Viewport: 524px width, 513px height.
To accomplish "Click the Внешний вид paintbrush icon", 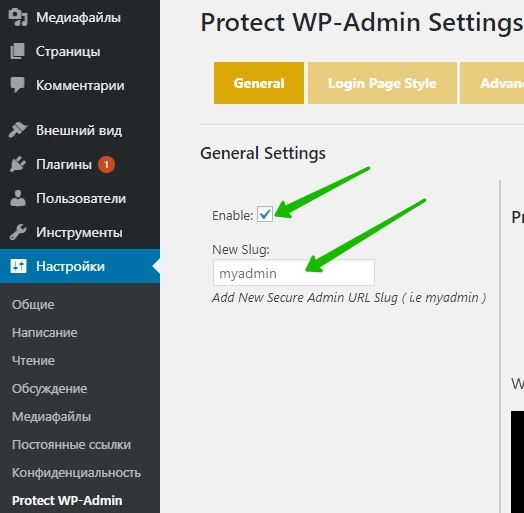I will pos(18,130).
